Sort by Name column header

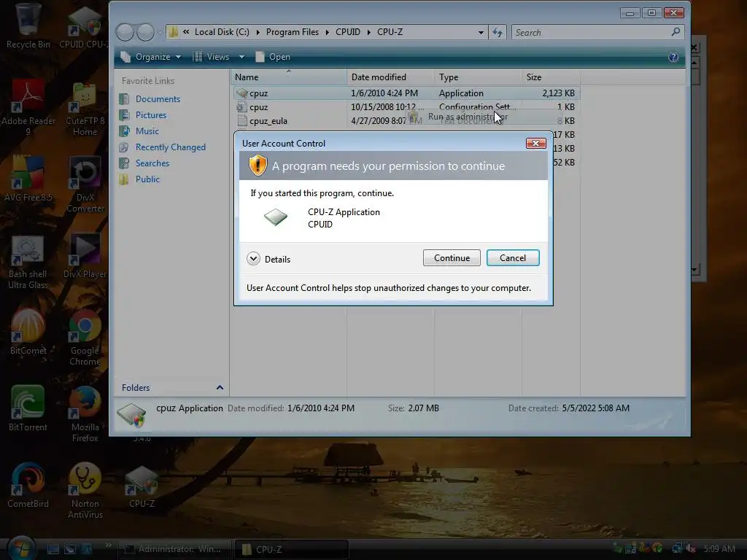[289, 77]
